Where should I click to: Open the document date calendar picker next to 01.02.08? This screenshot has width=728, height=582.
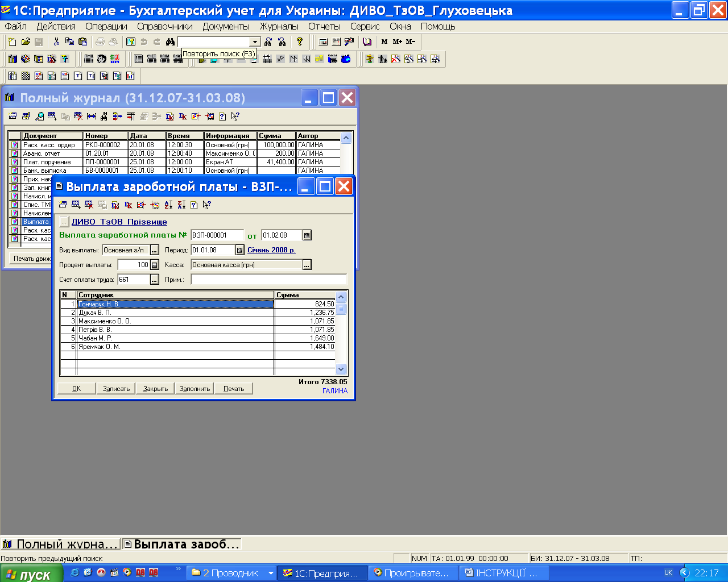point(307,235)
